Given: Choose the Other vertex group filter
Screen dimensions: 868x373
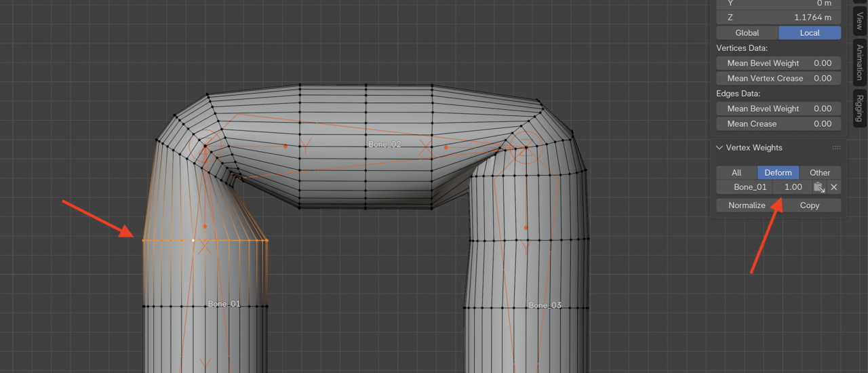Looking at the screenshot, I should pos(820,172).
